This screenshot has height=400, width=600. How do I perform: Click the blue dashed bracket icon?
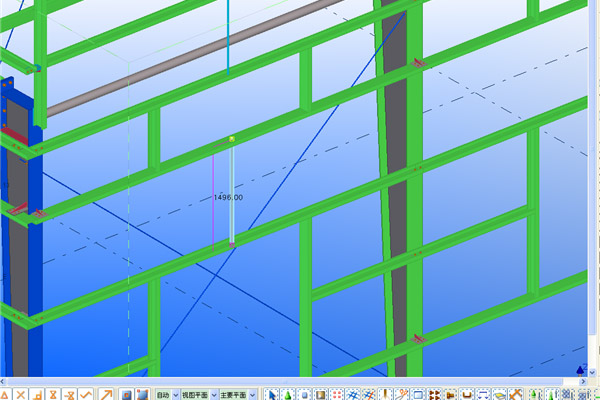[483, 395]
